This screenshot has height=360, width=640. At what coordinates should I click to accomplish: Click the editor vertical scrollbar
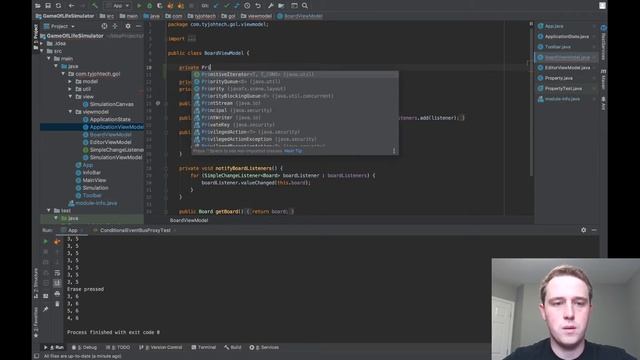tap(531, 102)
